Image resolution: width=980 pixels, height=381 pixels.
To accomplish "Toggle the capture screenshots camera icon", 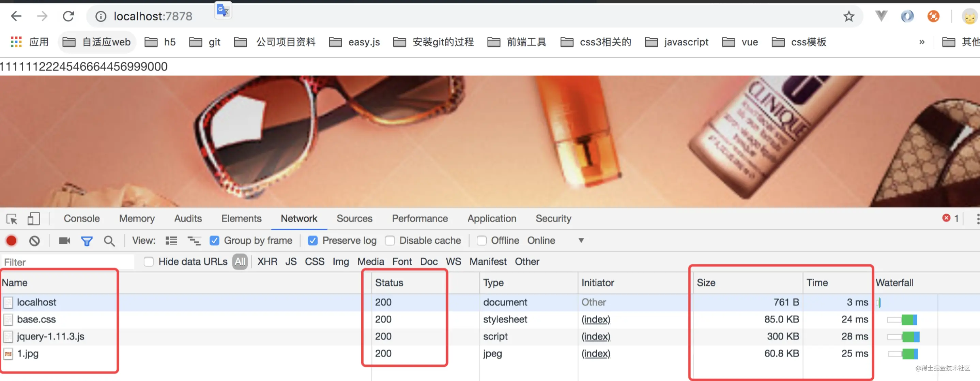I will [x=64, y=241].
